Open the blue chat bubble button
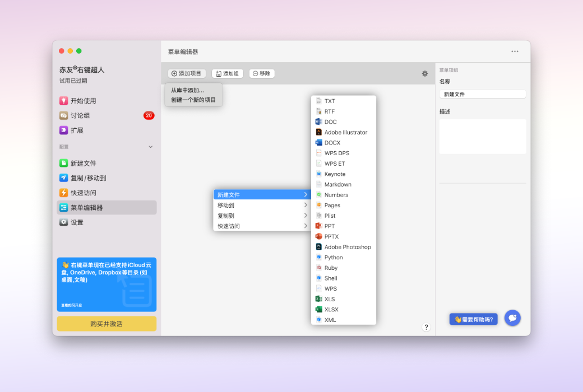Image resolution: width=583 pixels, height=392 pixels. 512,318
